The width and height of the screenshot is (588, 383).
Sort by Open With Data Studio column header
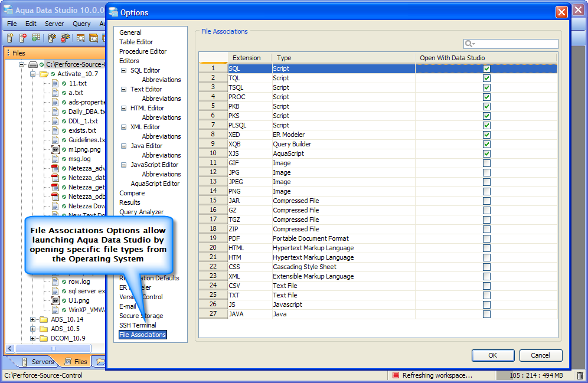(486, 58)
